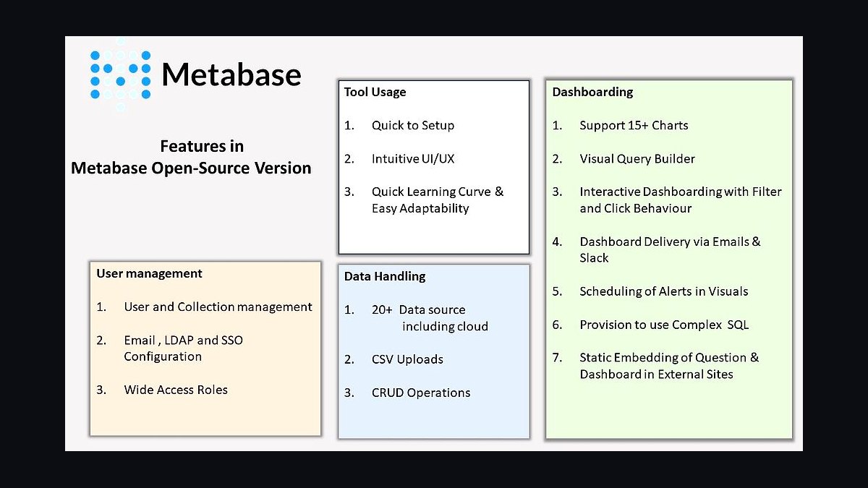
Task: Click 'and Click Behaviour' text line
Action: pos(636,208)
